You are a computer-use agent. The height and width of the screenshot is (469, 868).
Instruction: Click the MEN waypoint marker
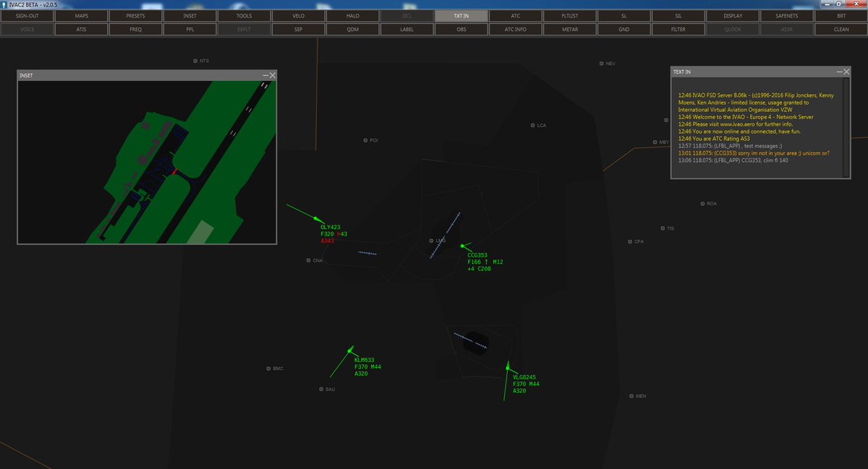(631, 396)
